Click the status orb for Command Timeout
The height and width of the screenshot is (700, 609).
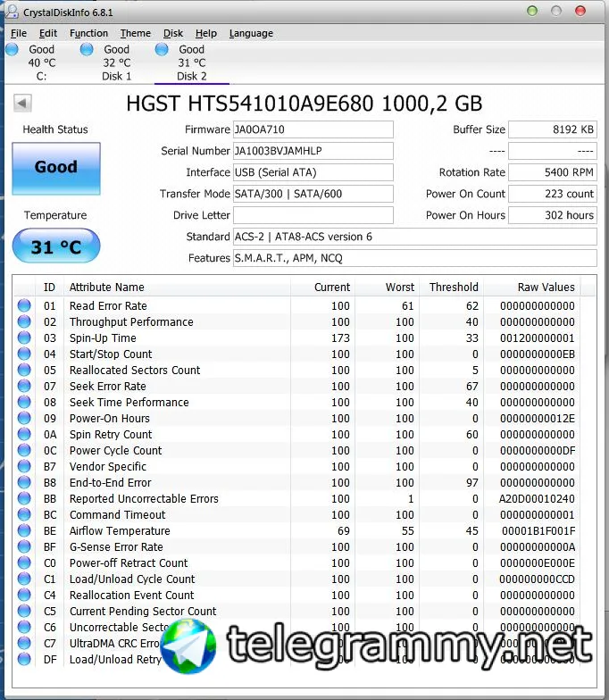tap(24, 514)
